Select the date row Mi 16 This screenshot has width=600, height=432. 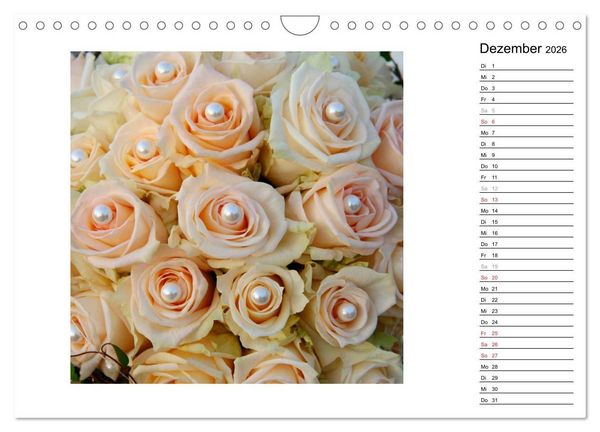[527, 233]
